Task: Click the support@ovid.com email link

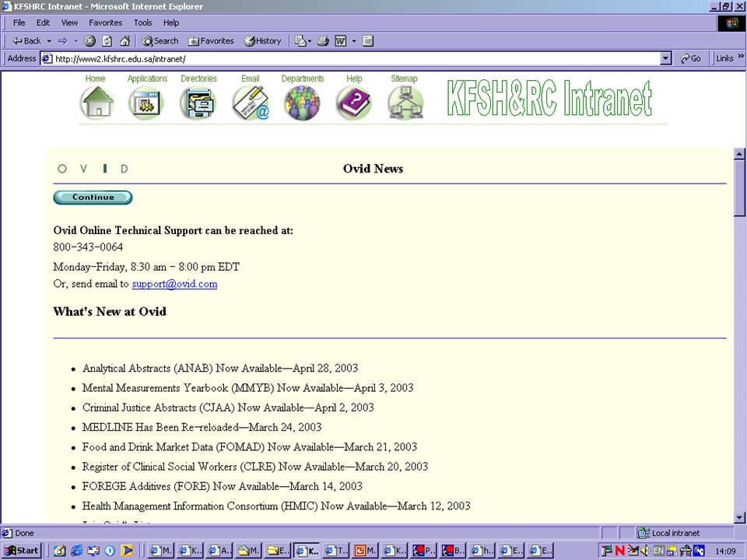Action: [x=175, y=284]
